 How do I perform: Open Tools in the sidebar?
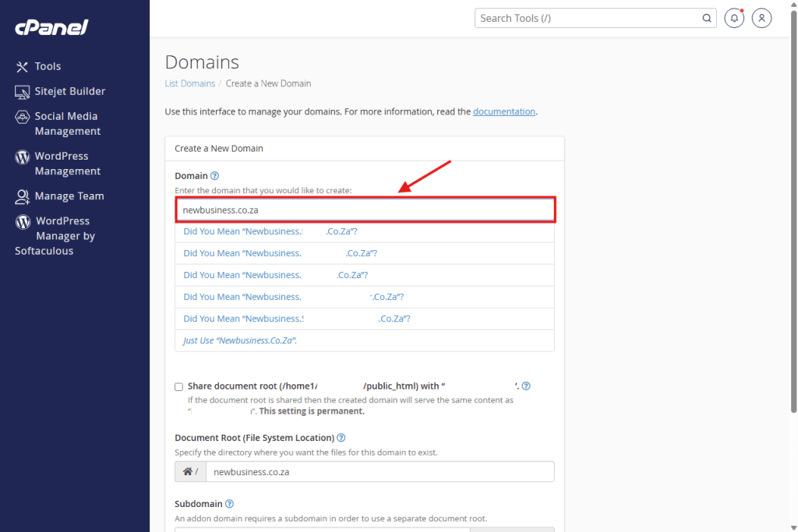pos(48,66)
